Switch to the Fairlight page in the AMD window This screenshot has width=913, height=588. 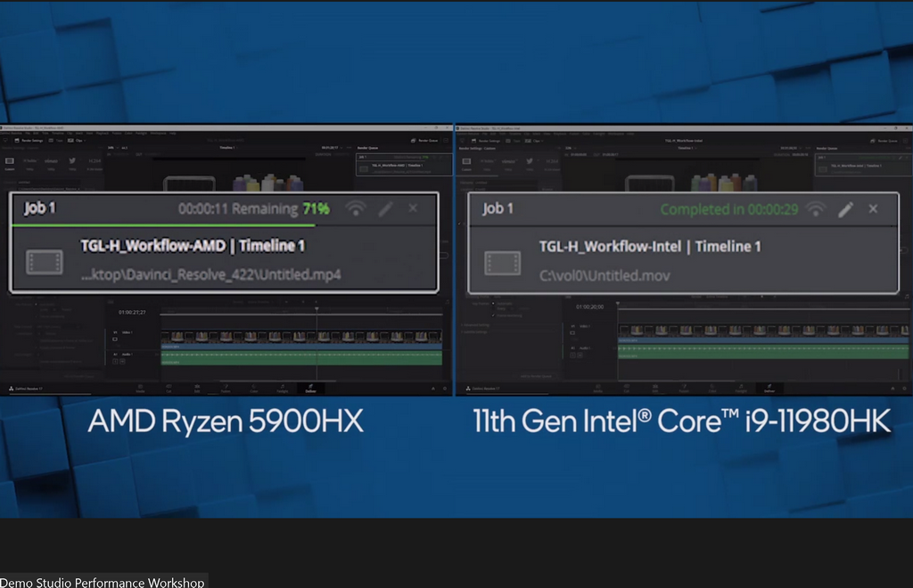click(x=283, y=388)
